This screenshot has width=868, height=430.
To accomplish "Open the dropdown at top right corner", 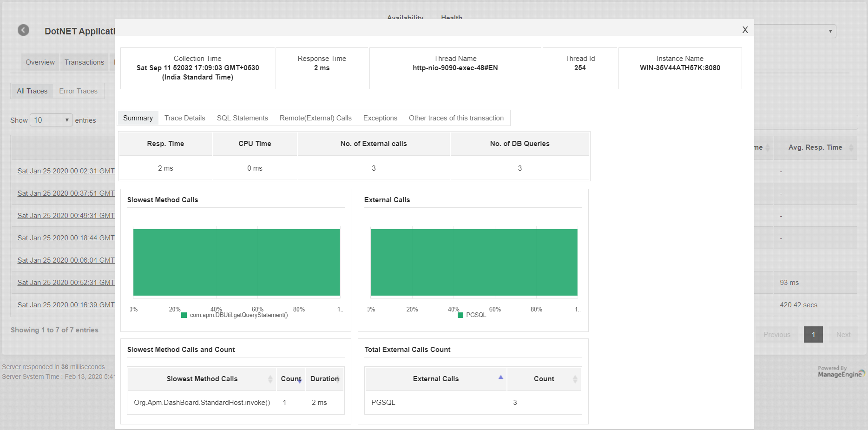I will click(x=796, y=31).
